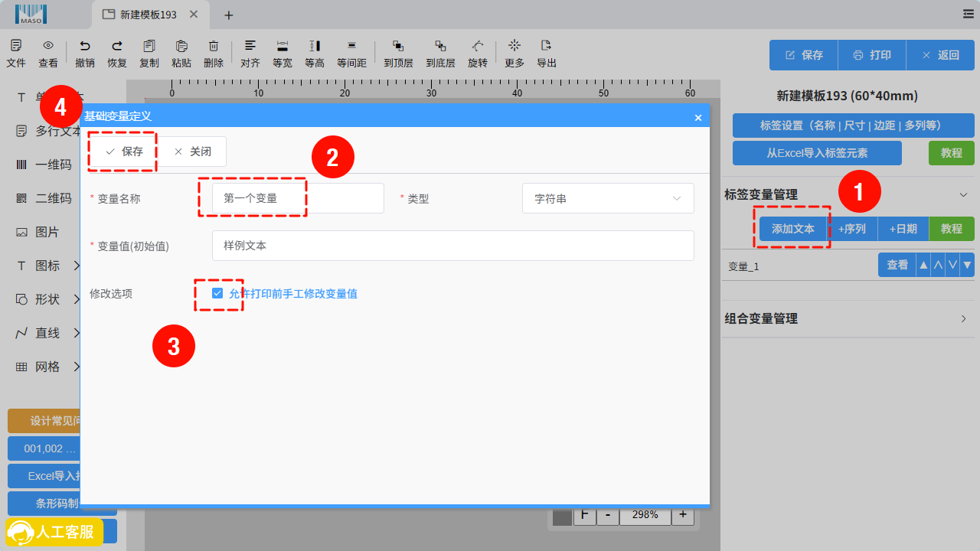Screen dimensions: 980x551
Task: Open 教程 beside +日期 button
Action: [952, 229]
